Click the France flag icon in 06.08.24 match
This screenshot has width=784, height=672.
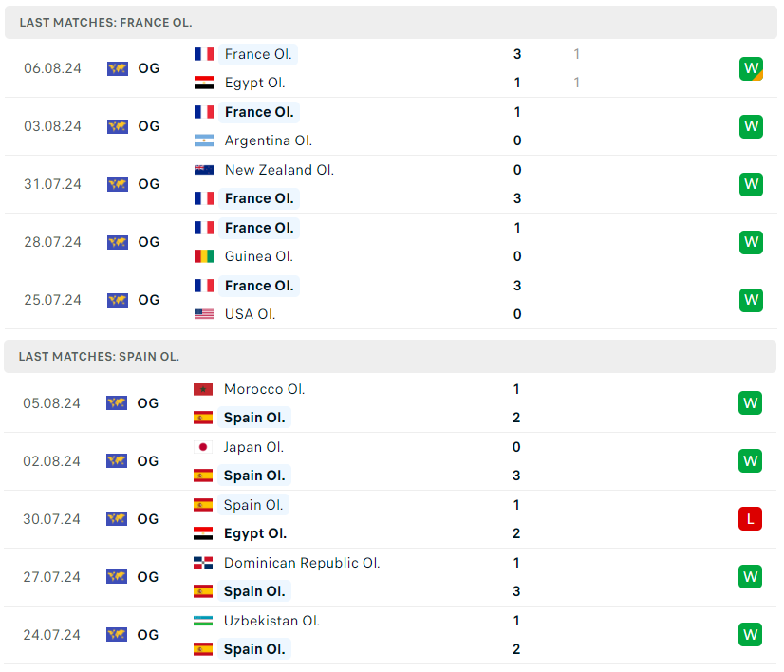(x=203, y=54)
